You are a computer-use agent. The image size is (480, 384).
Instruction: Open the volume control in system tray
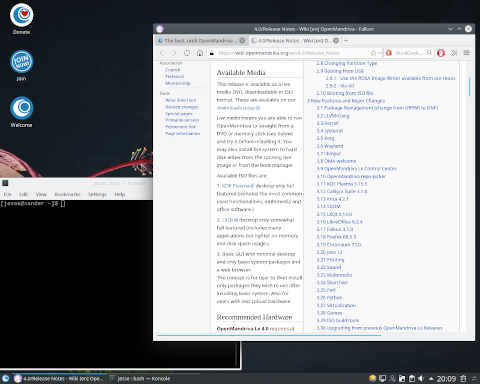click(421, 378)
